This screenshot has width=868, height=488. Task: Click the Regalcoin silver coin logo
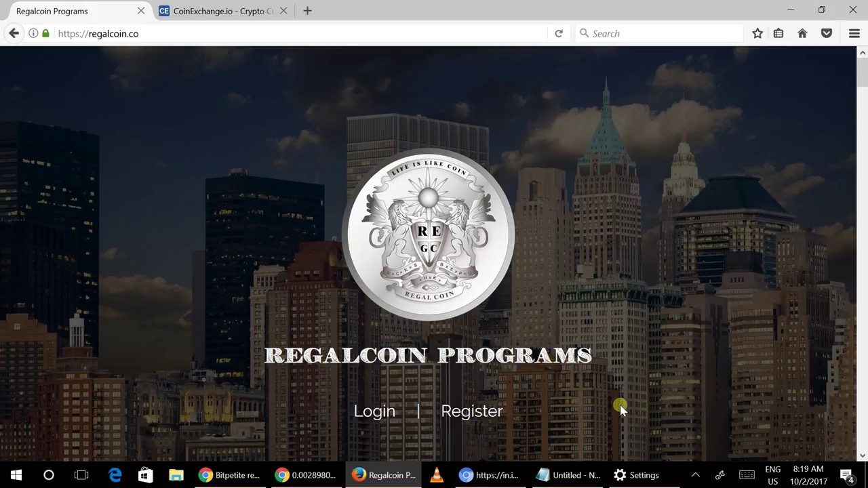click(x=428, y=235)
